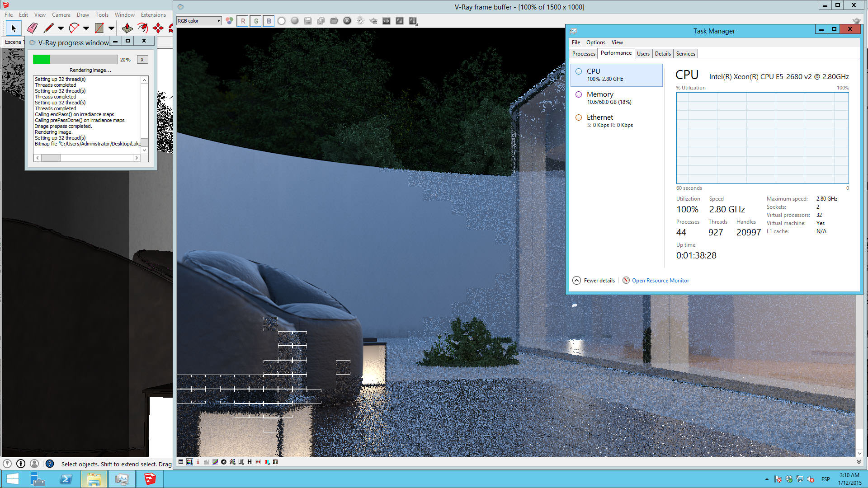Viewport: 868px width, 488px height.
Task: Click the track mouse while rendering icon
Action: pos(360,21)
